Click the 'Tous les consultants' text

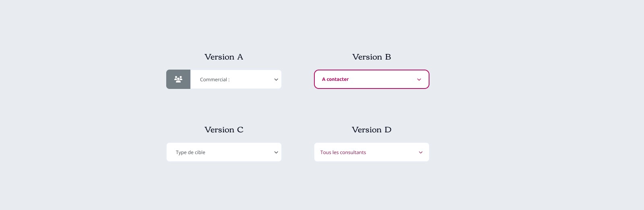[x=343, y=152]
